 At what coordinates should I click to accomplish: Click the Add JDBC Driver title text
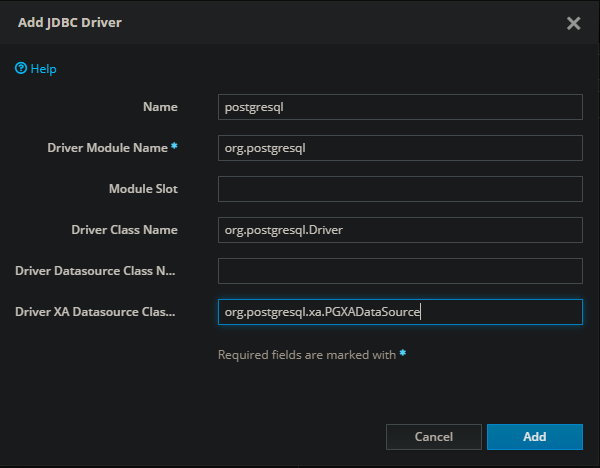tap(70, 22)
